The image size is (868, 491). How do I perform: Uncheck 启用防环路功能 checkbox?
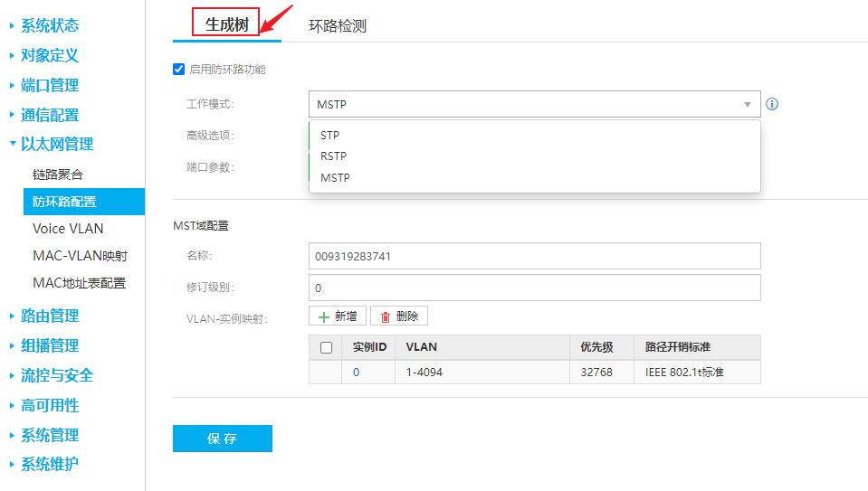coord(179,70)
